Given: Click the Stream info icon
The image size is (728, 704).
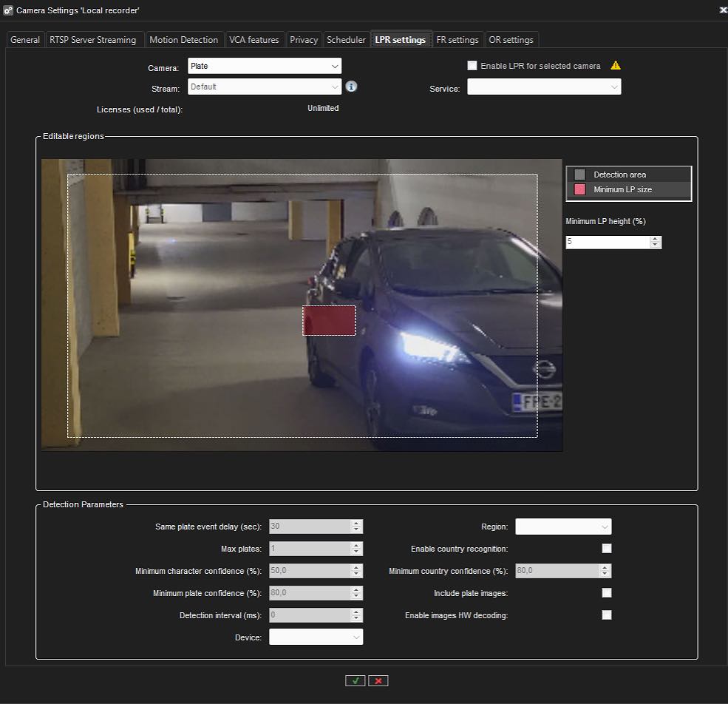Looking at the screenshot, I should (x=352, y=87).
